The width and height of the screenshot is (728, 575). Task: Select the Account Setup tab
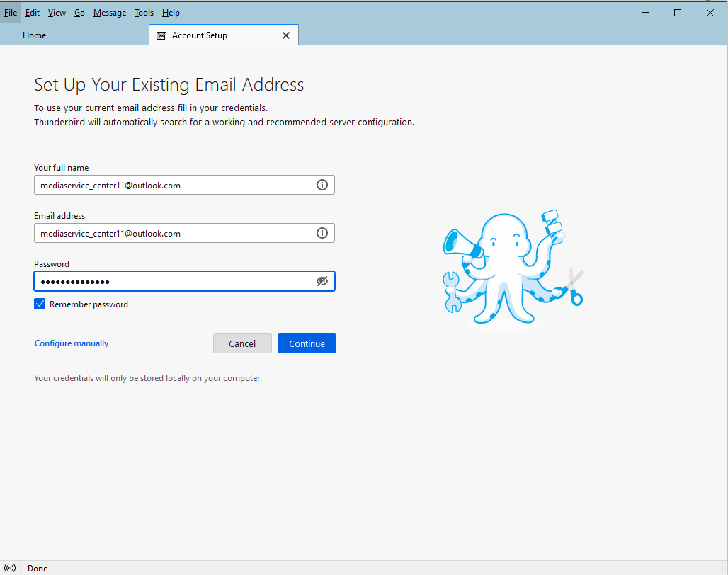(223, 35)
